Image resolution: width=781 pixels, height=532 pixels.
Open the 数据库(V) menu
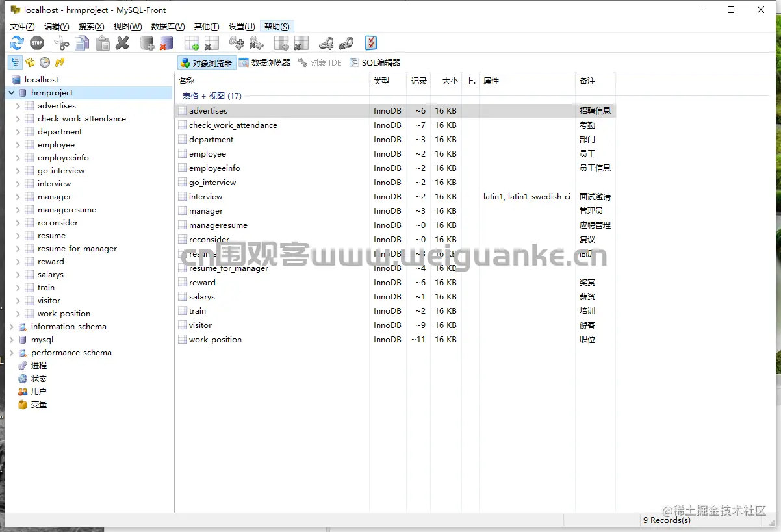coord(168,27)
